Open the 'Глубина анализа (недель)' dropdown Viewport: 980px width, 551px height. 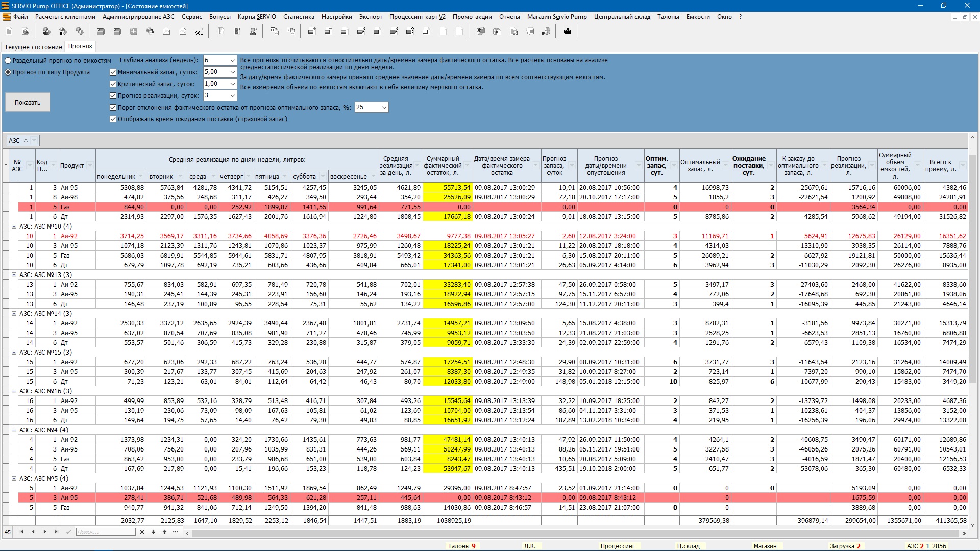pos(232,60)
